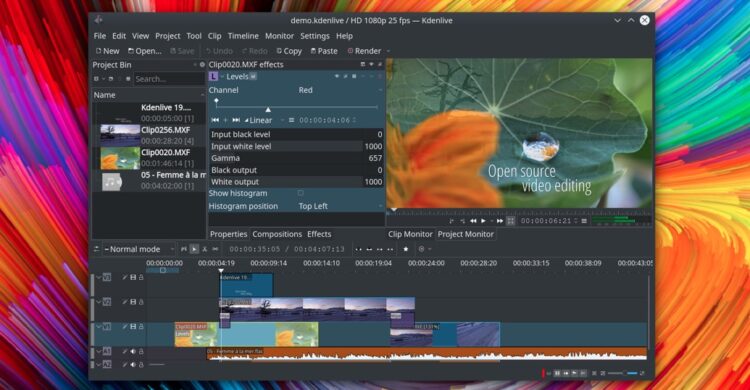
Task: Click the V3 track label icon
Action: [x=107, y=277]
